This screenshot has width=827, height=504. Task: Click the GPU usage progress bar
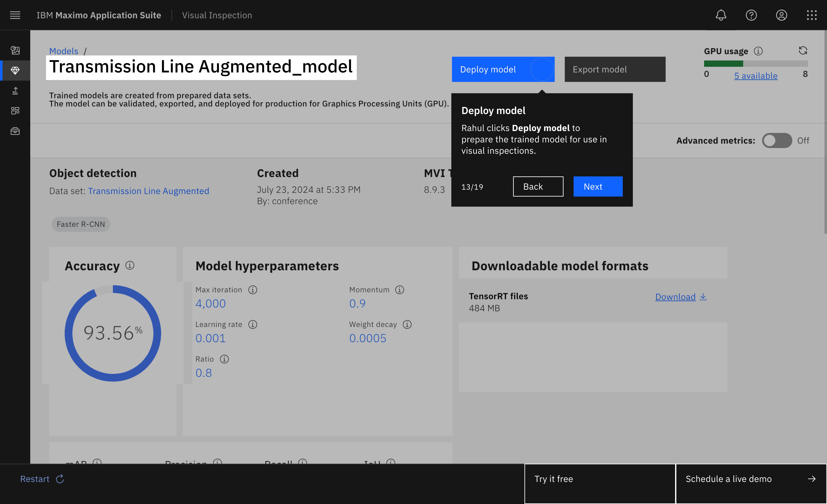click(x=755, y=63)
